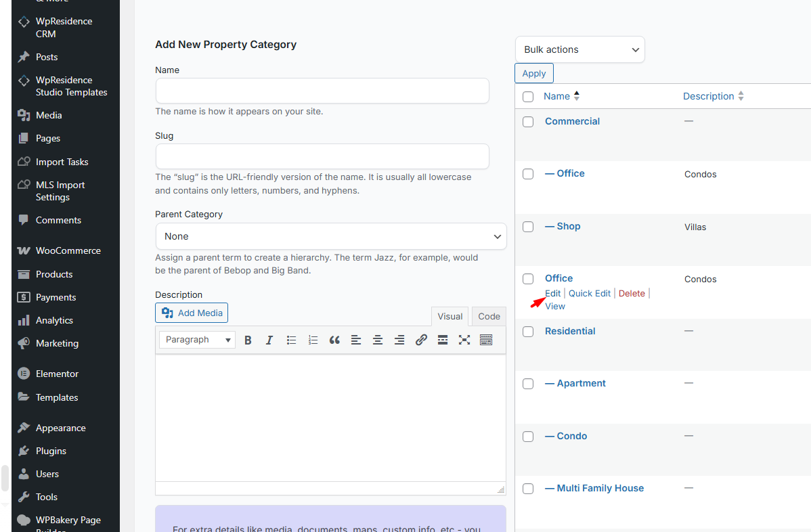Apply blockquote formatting in editor
This screenshot has width=811, height=532.
334,340
